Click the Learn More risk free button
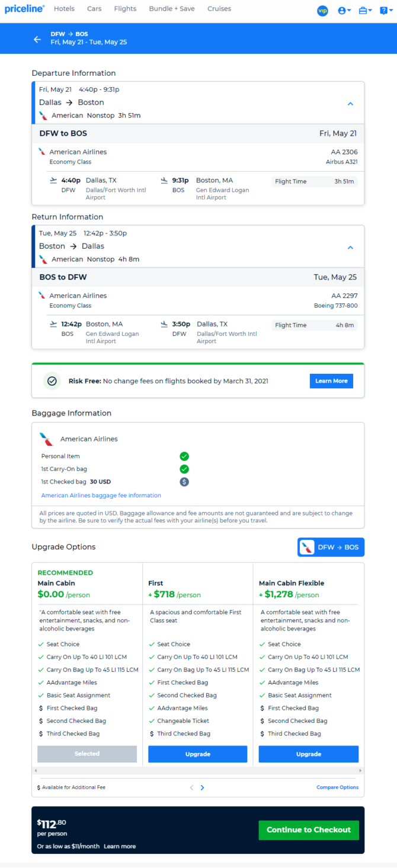 (x=331, y=381)
